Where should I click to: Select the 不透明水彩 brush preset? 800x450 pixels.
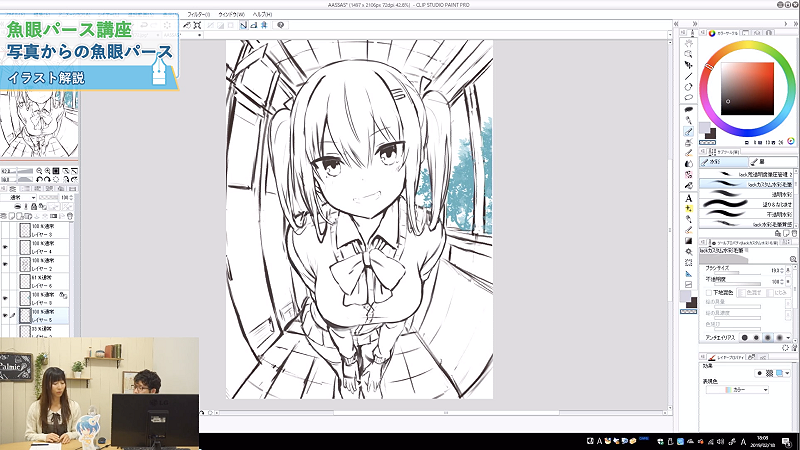[746, 214]
